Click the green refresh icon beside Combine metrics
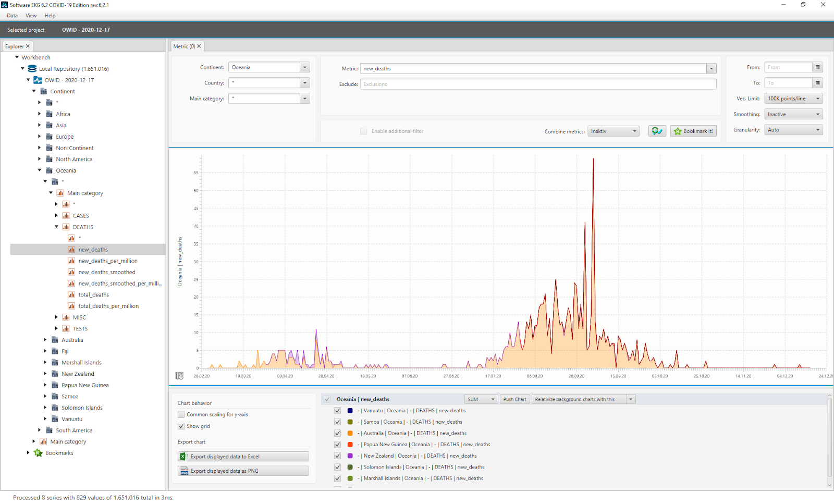834x504 pixels. [x=657, y=131]
